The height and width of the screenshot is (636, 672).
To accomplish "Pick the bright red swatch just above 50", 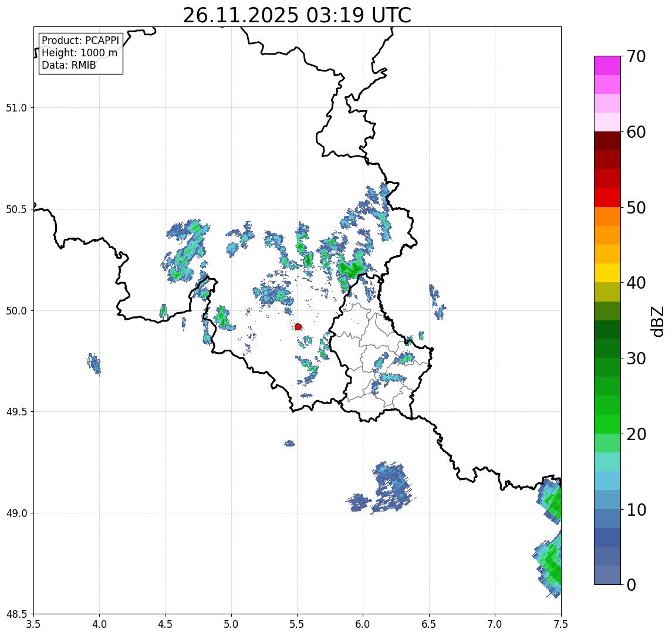I will click(x=607, y=198).
